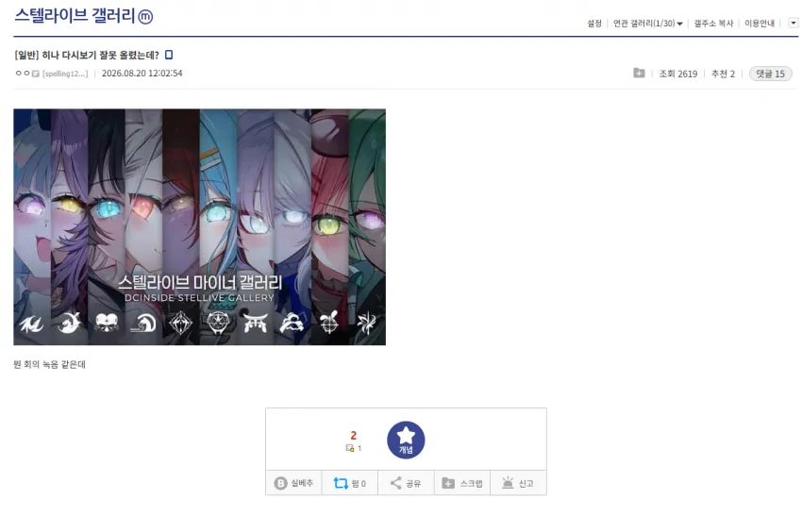
Task: Click the post body text 뭔 회의 녹음 같은데
Action: (x=49, y=364)
